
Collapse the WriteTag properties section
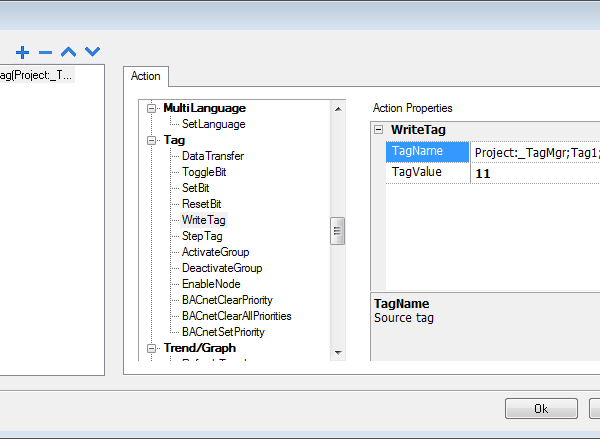pyautogui.click(x=378, y=130)
